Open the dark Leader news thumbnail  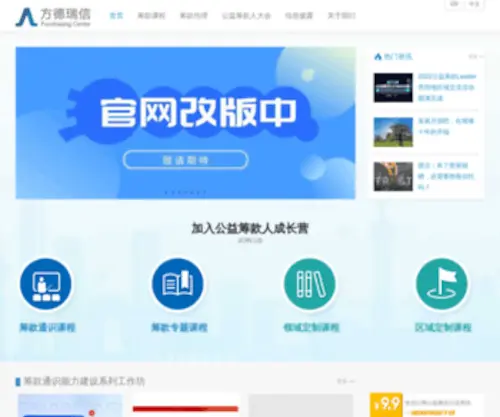(393, 87)
